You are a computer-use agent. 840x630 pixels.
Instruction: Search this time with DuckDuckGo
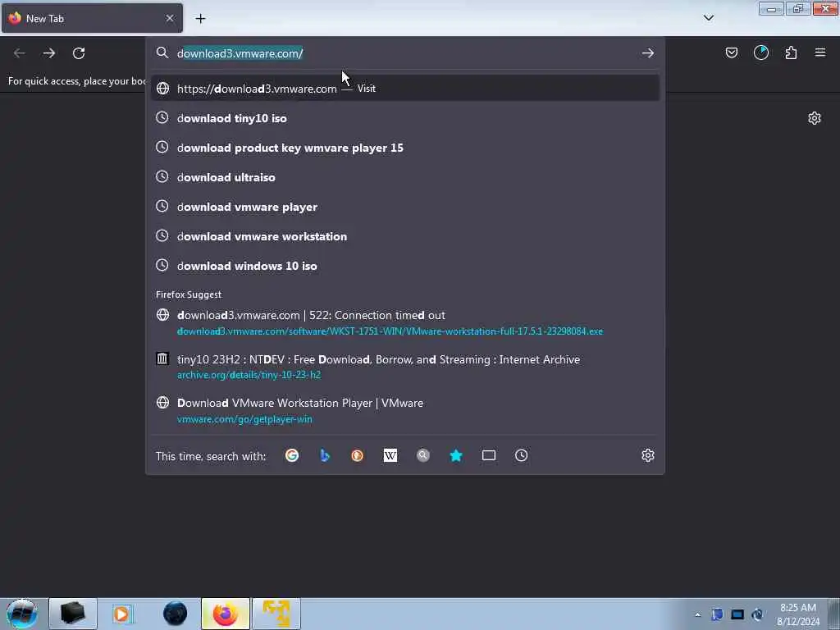coord(358,455)
